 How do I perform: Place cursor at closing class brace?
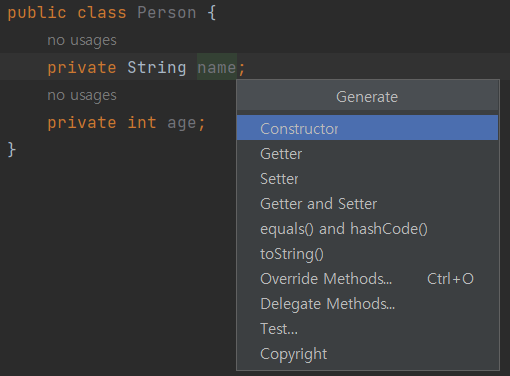(12, 149)
